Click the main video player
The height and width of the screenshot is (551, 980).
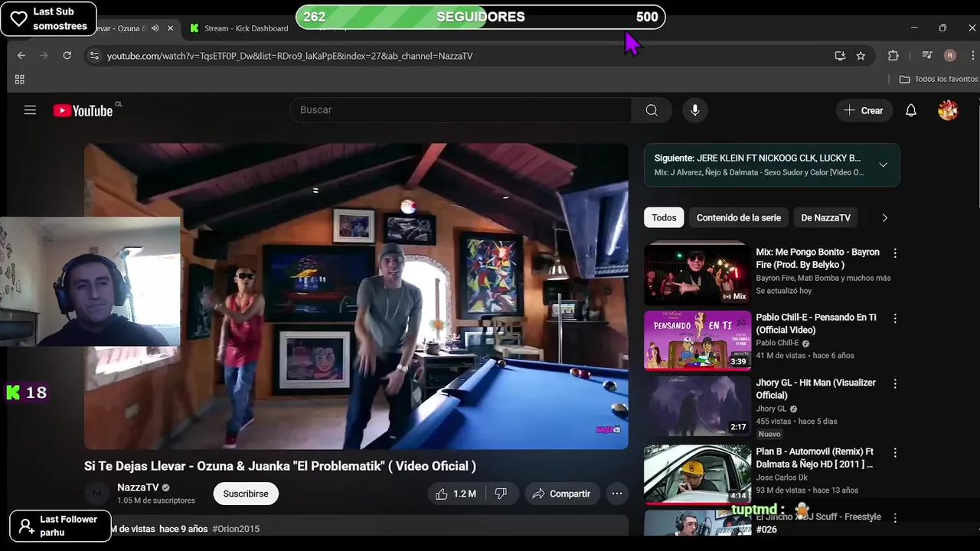pyautogui.click(x=356, y=296)
